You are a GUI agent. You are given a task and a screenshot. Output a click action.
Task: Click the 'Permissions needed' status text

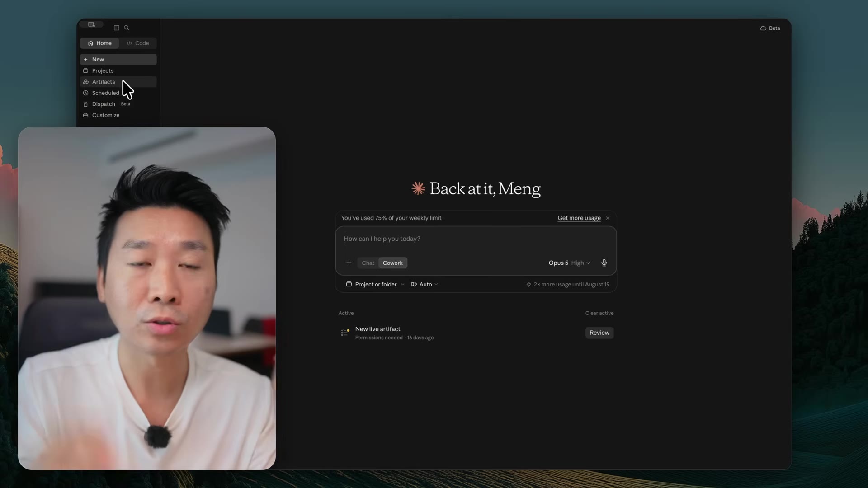pos(378,338)
